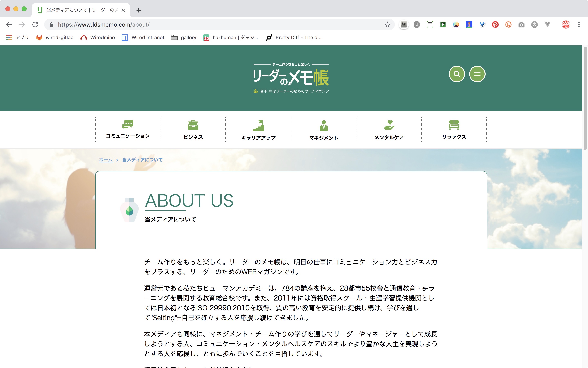Select the 当メディアについて browser tab
This screenshot has width=588, height=368.
[x=81, y=10]
